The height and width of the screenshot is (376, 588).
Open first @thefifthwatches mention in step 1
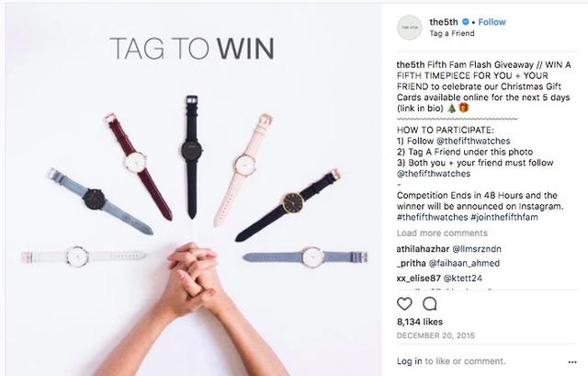click(473, 141)
